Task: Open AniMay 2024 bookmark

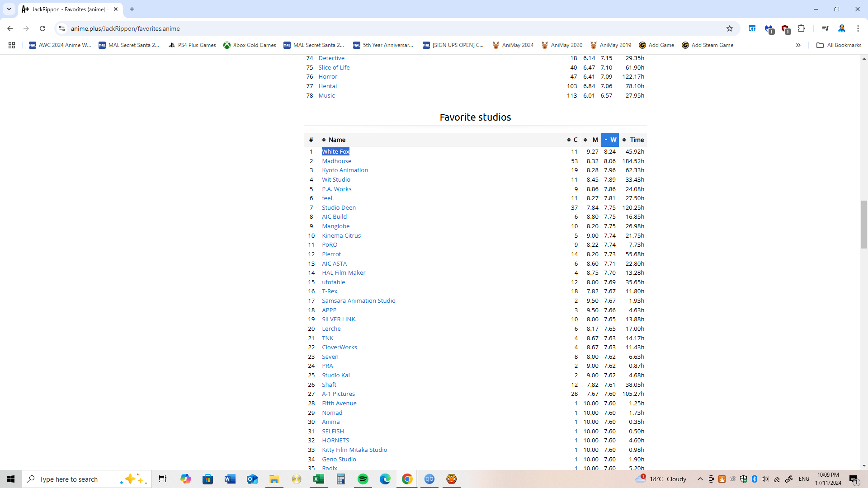Action: [513, 45]
